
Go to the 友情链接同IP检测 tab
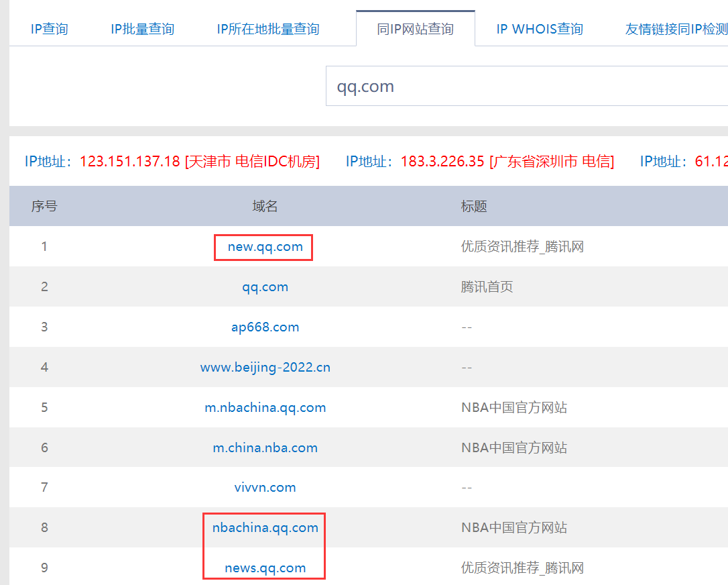676,29
